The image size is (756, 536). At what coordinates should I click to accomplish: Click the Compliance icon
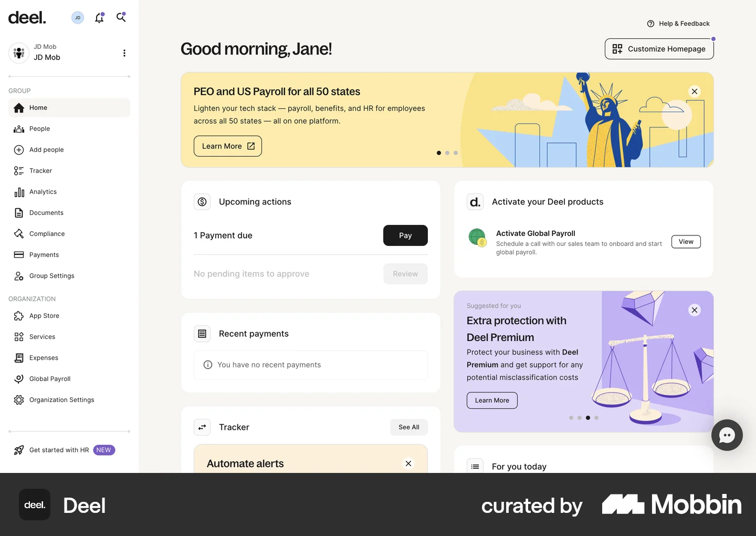tap(19, 234)
